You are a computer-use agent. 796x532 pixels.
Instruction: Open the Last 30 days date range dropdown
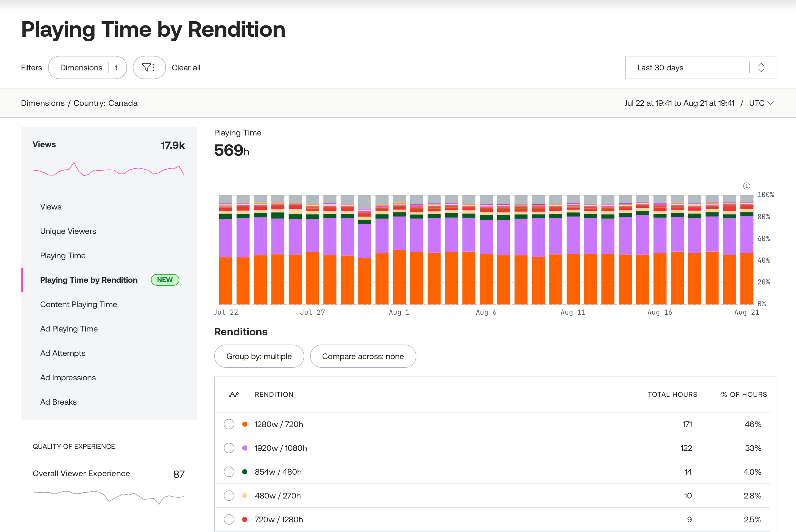(x=700, y=68)
